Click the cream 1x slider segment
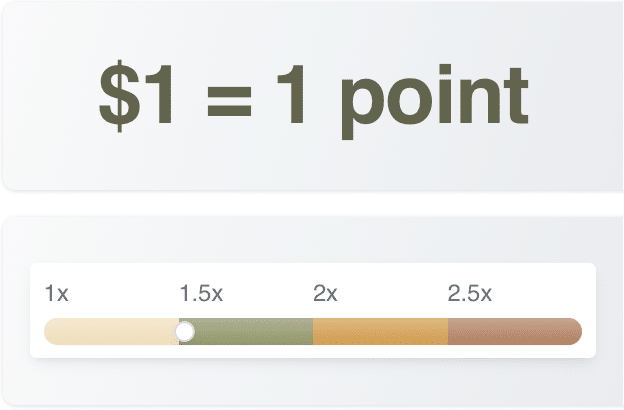624x410 pixels. click(110, 331)
